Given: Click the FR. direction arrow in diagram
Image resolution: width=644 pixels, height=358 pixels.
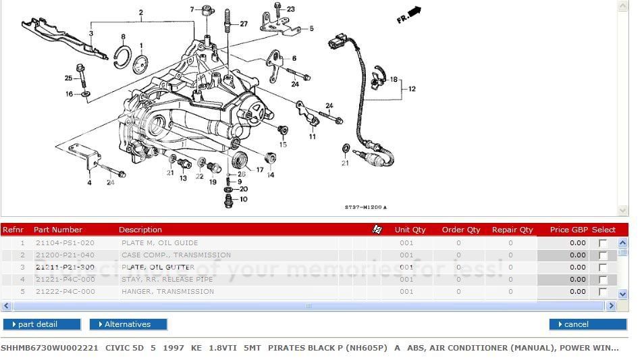Looking at the screenshot, I should (x=409, y=15).
